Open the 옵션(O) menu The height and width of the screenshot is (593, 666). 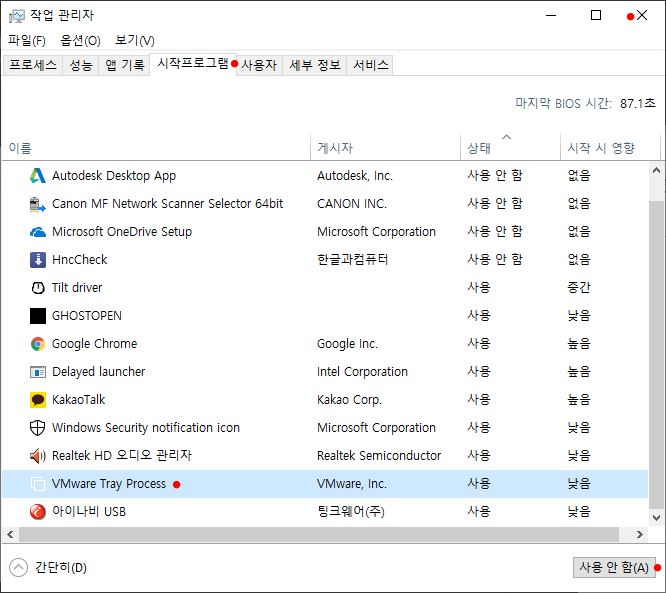[80, 41]
